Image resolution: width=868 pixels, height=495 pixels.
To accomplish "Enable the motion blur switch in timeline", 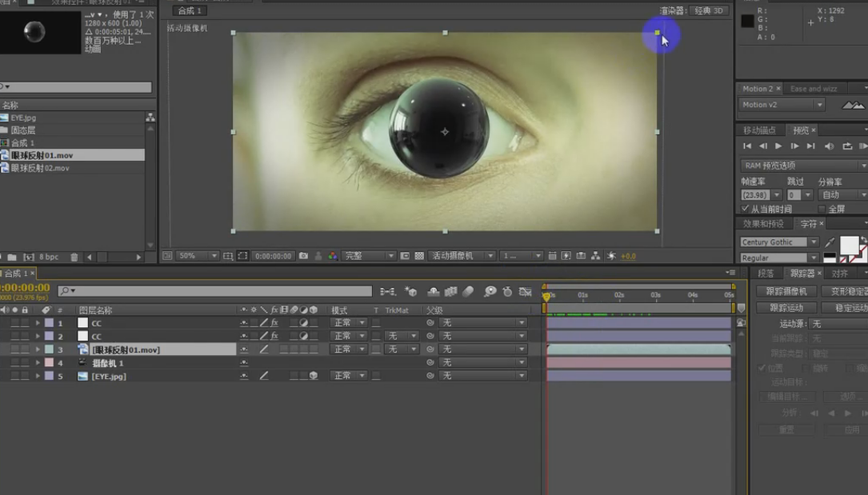I will click(468, 291).
